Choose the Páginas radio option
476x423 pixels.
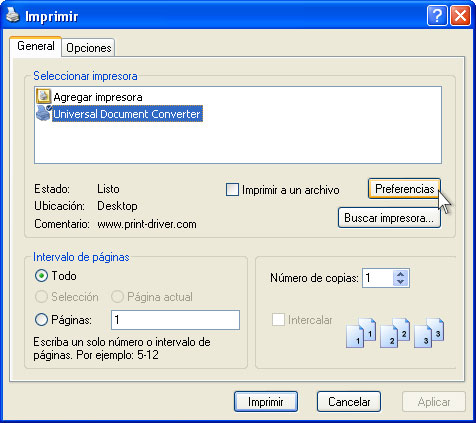(x=41, y=320)
